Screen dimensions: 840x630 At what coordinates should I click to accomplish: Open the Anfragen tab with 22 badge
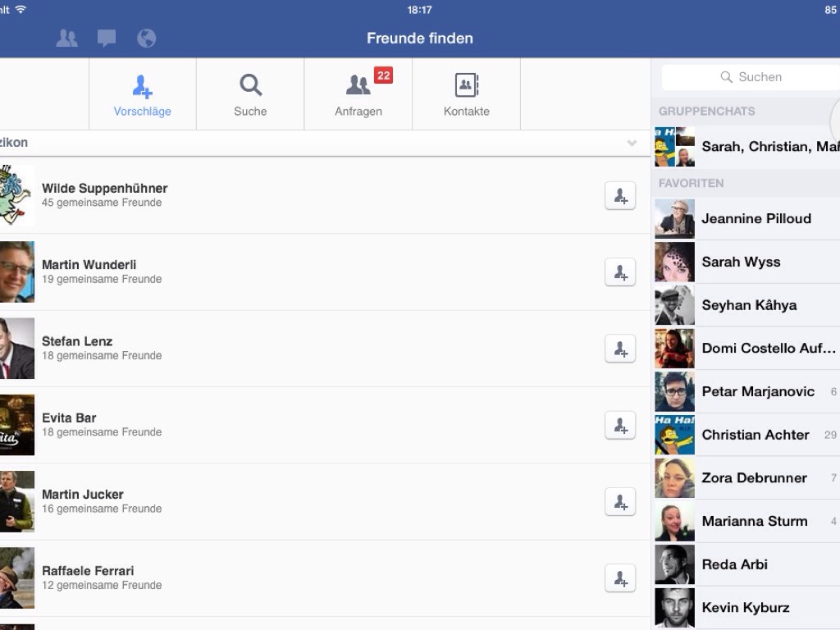click(x=358, y=94)
